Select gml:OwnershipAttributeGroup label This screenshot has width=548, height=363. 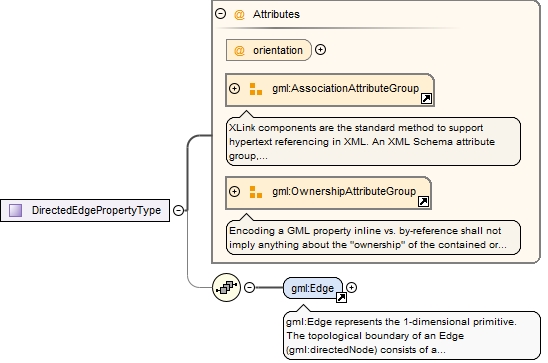344,191
